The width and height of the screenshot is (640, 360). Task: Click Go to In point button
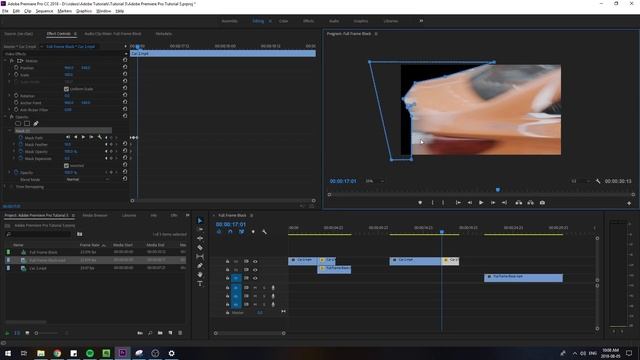tap(458, 202)
